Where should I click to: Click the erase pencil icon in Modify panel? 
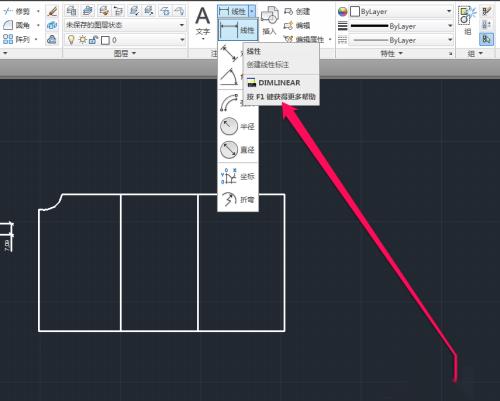pos(52,12)
